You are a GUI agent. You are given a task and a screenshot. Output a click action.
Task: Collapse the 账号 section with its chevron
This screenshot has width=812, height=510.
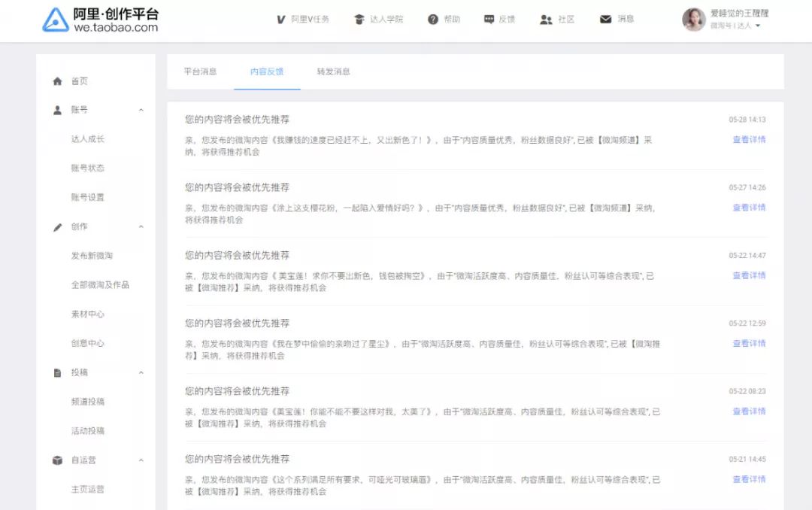[141, 110]
